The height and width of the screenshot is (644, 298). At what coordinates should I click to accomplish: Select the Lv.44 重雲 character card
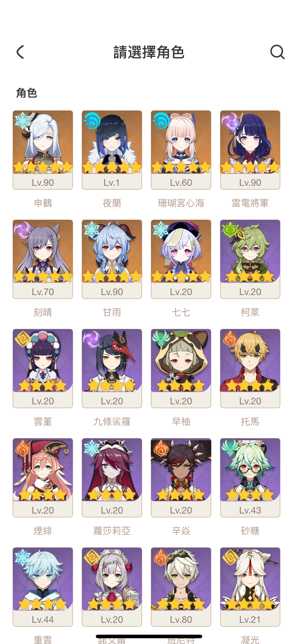click(x=43, y=587)
